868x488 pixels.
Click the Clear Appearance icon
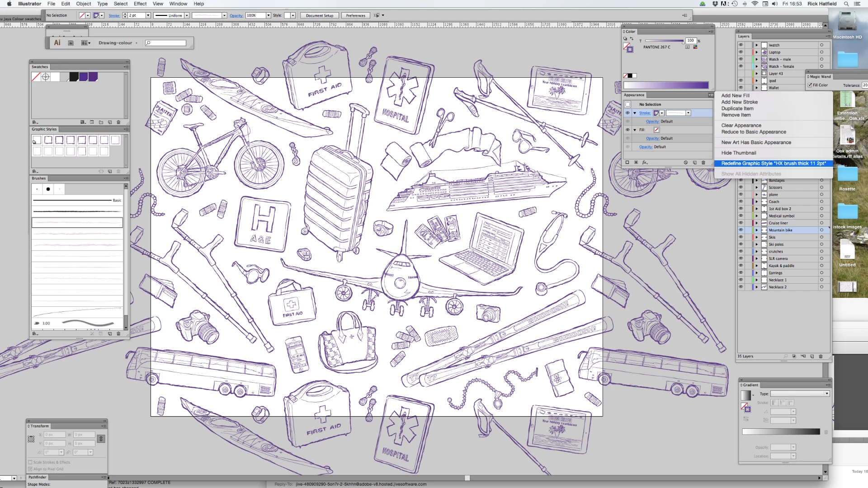[686, 162]
